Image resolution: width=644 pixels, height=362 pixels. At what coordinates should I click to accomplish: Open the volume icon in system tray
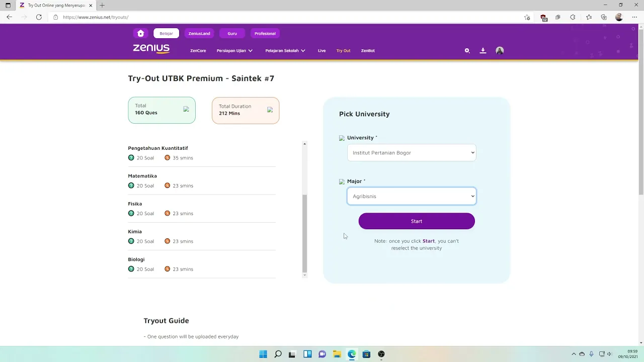pos(609,354)
